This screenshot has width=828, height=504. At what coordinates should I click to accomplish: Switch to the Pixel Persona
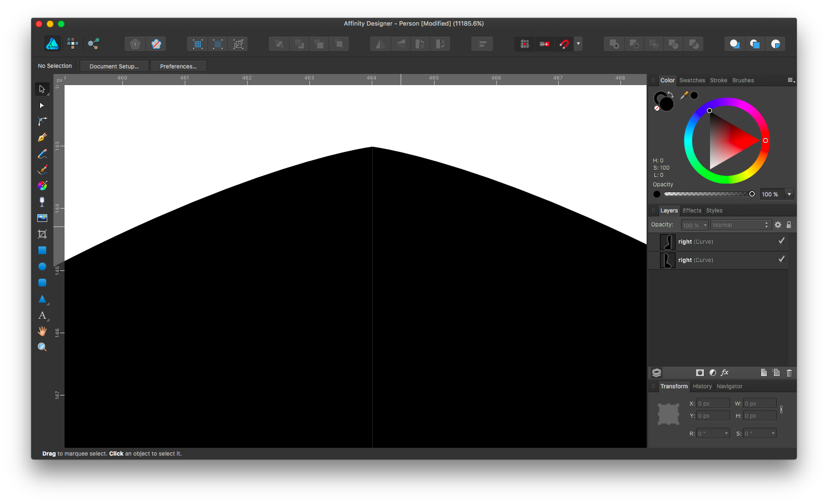coord(73,44)
